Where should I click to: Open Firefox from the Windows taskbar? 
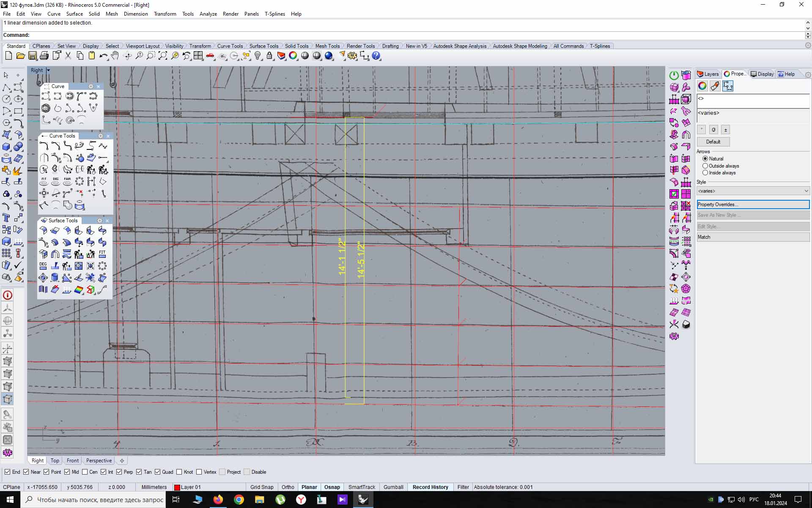coord(218,500)
